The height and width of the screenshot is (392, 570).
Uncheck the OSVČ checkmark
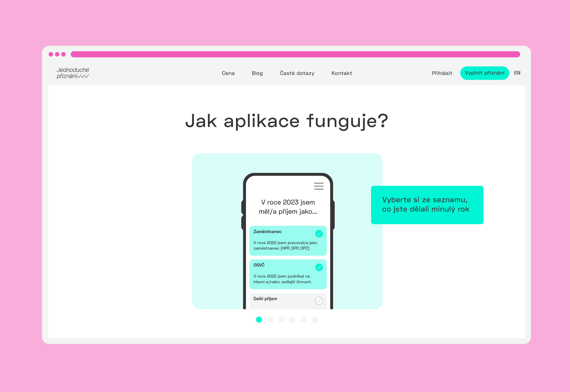click(x=319, y=267)
